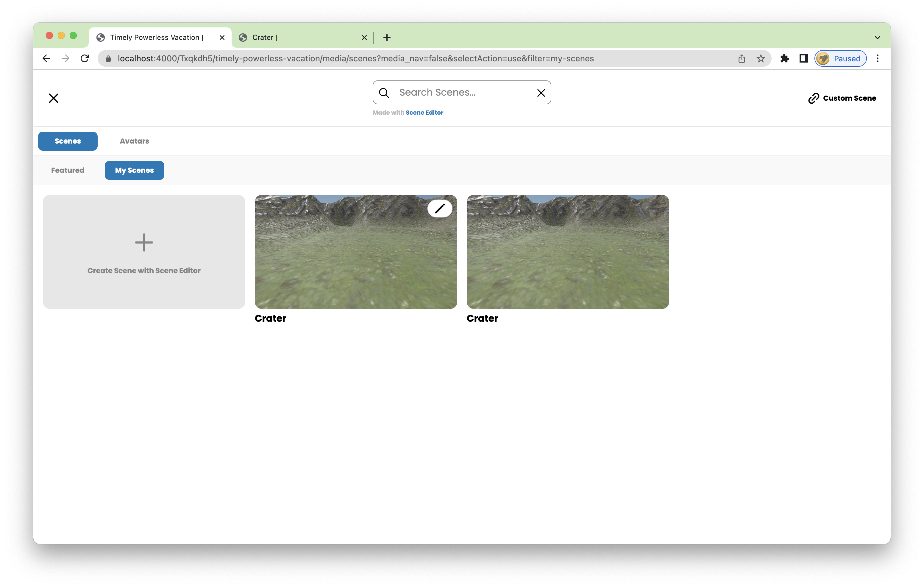
Task: Click the address bar URL
Action: (x=356, y=58)
